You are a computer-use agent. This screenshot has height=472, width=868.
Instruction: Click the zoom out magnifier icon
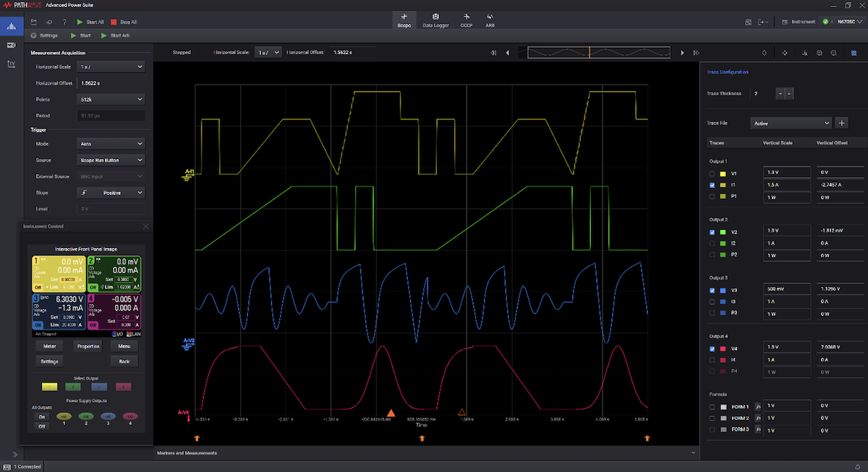click(x=834, y=53)
